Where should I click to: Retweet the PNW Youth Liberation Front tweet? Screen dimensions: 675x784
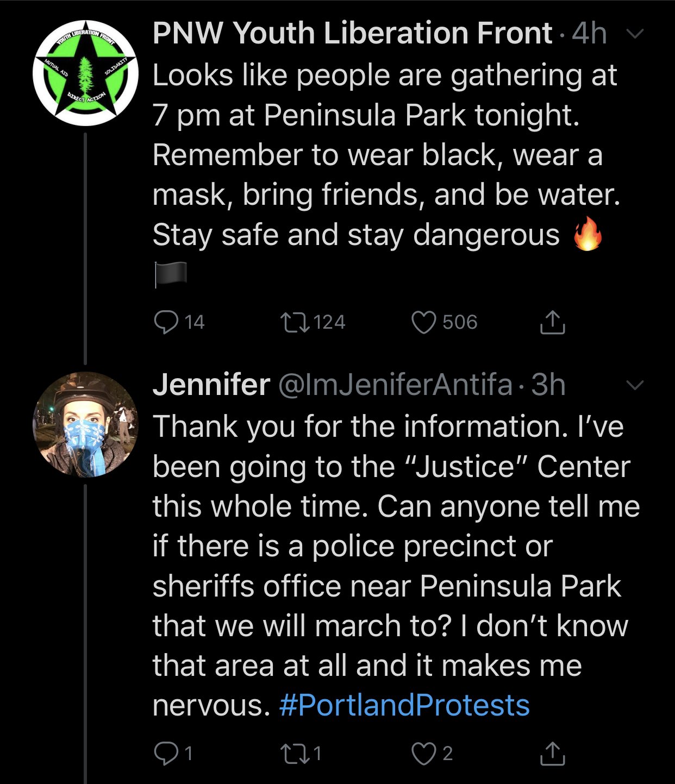pos(295,322)
